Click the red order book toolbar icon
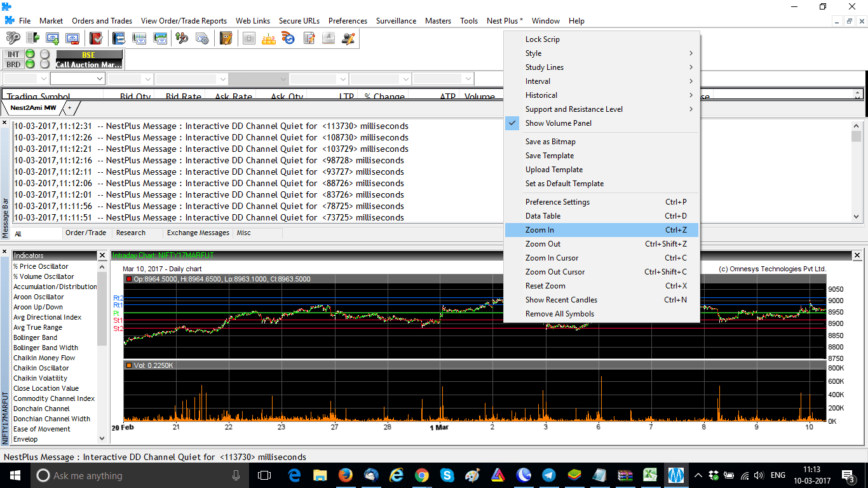This screenshot has width=868, height=488. point(97,38)
